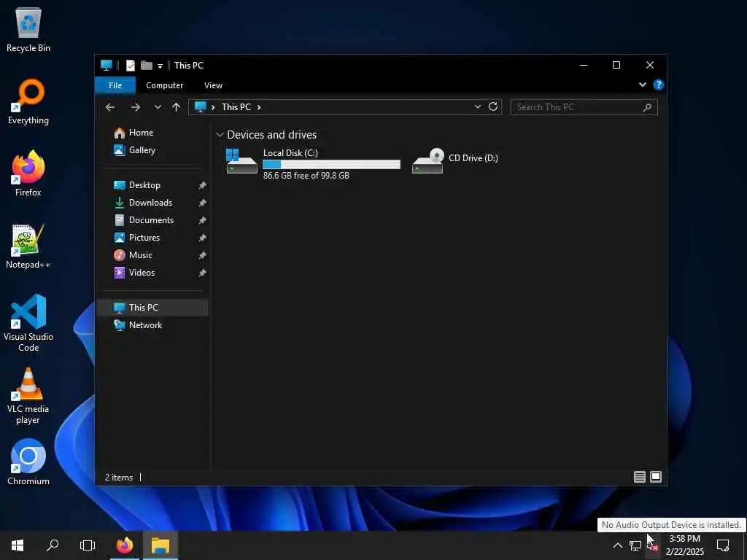Open the Windows Start menu
Viewport: 747px width, 560px height.
coord(18,545)
